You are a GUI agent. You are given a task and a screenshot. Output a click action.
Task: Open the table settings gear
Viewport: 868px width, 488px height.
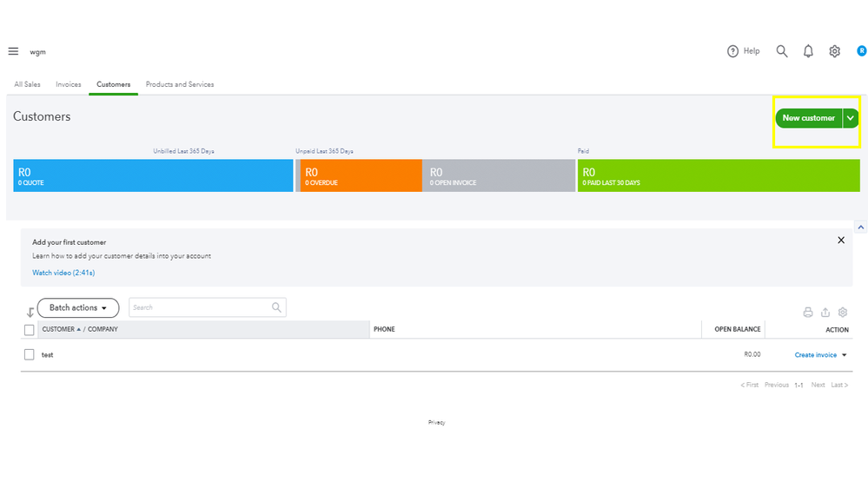(x=843, y=313)
